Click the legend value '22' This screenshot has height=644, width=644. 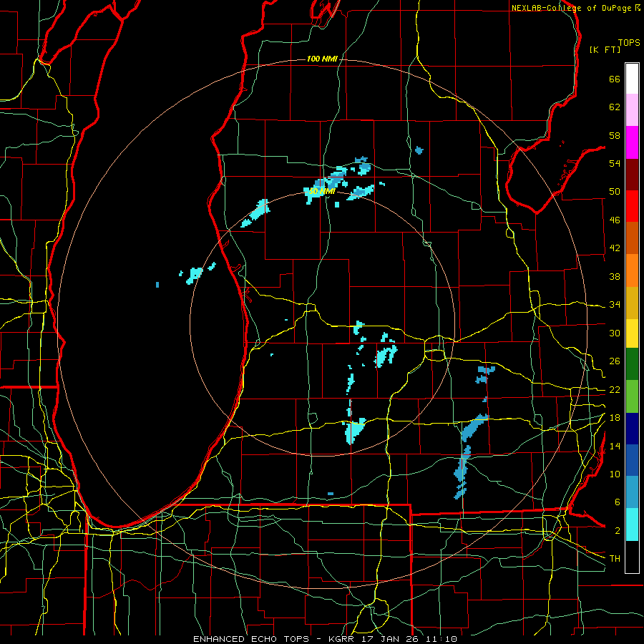[x=615, y=390]
